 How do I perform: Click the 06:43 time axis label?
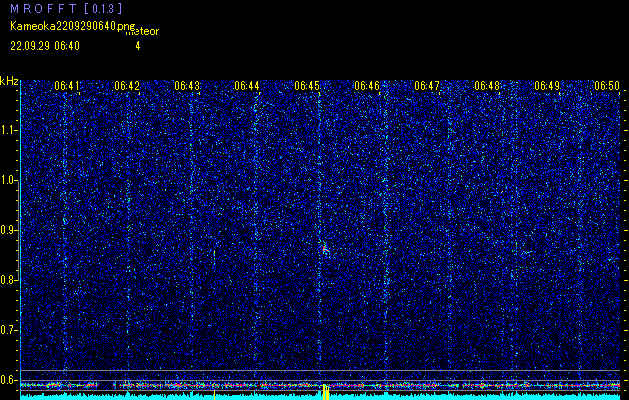point(187,85)
